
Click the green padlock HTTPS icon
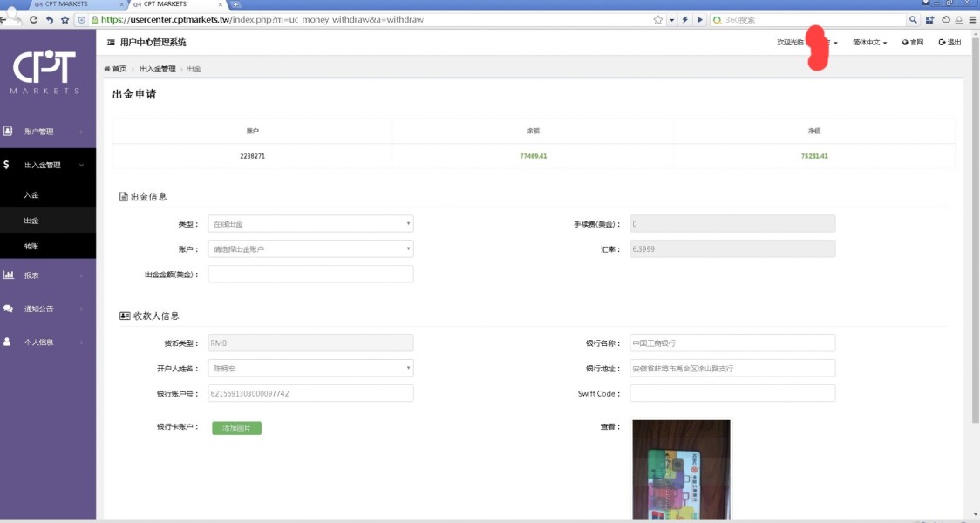(94, 20)
